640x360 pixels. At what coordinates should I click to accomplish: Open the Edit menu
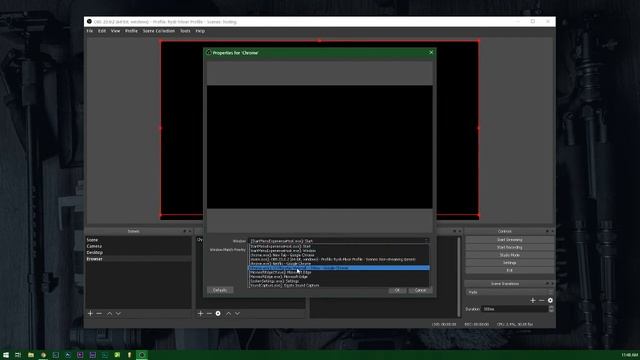click(102, 31)
